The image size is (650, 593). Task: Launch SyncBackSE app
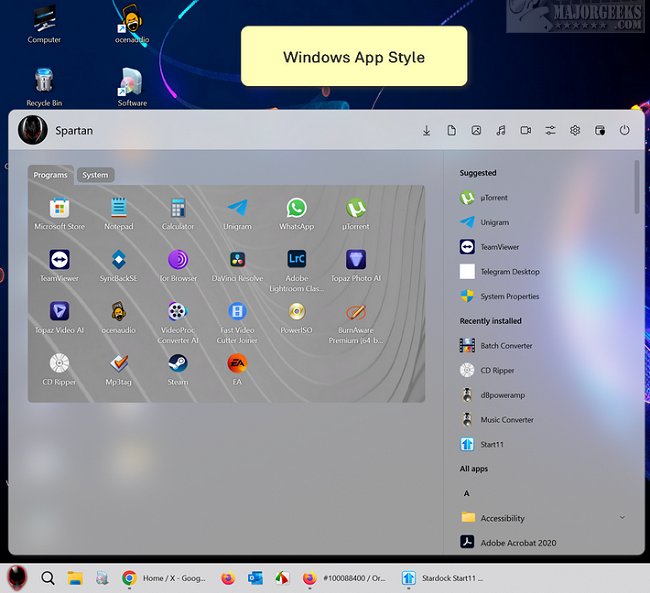pos(119,266)
